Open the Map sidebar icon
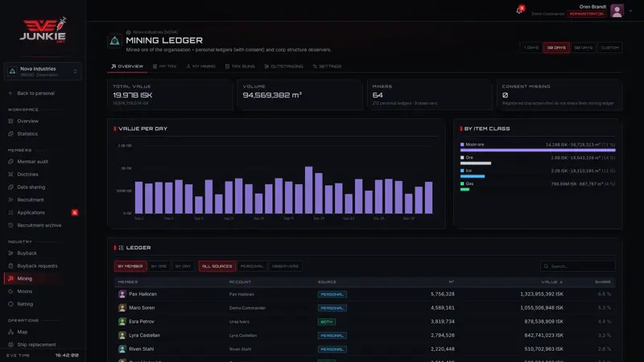The image size is (644, 362). [10, 332]
